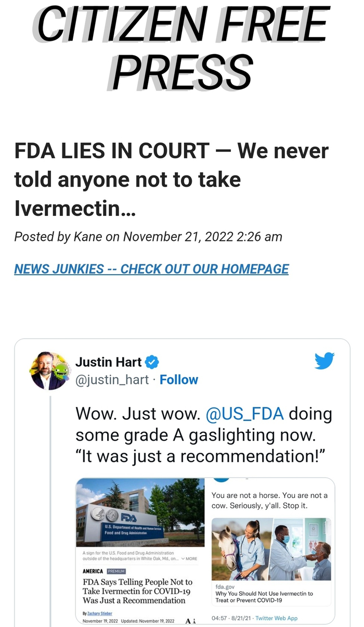The width and height of the screenshot is (364, 627).
Task: Click the Justin Hart display name
Action: coord(109,362)
